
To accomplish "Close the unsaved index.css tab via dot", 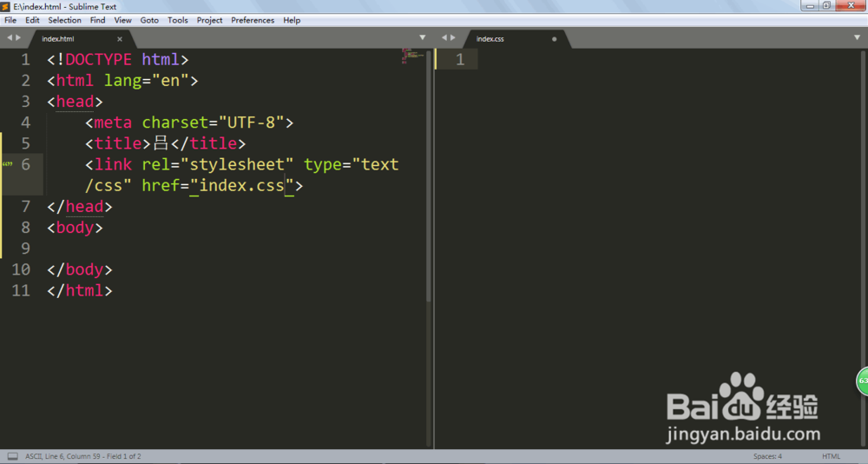I will click(554, 39).
